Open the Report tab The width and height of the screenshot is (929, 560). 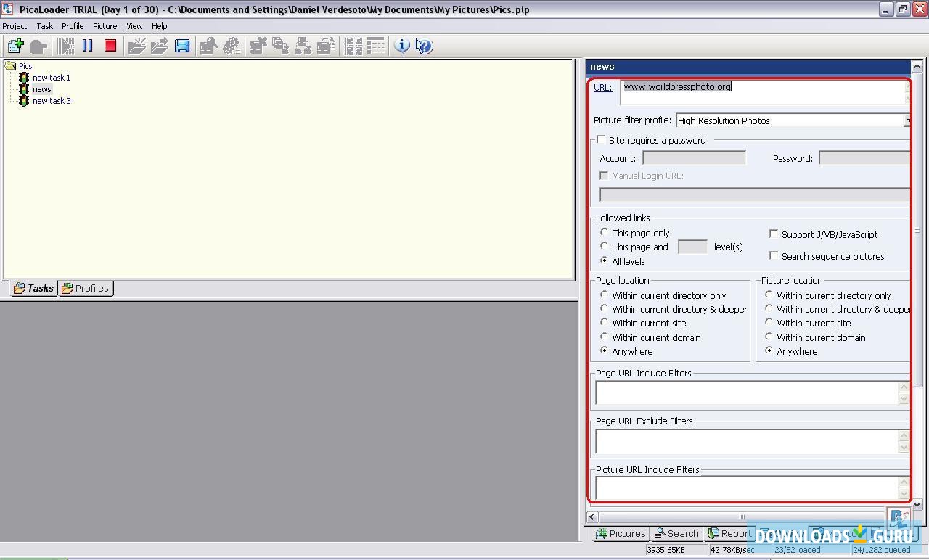click(x=730, y=533)
